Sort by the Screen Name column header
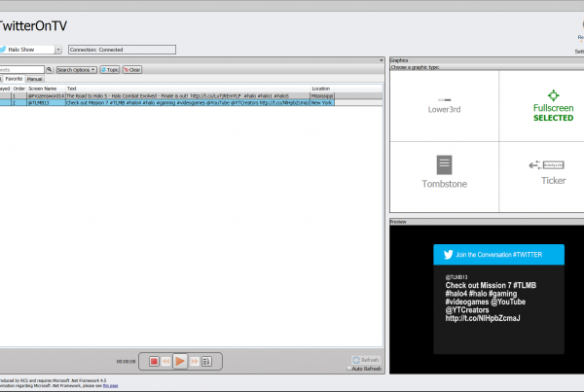This screenshot has height=392, width=584. (x=46, y=89)
